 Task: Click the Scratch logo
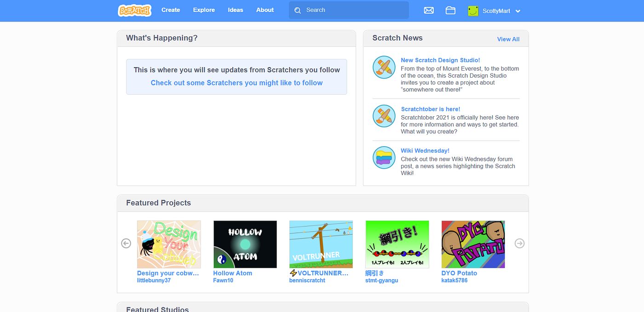[134, 10]
